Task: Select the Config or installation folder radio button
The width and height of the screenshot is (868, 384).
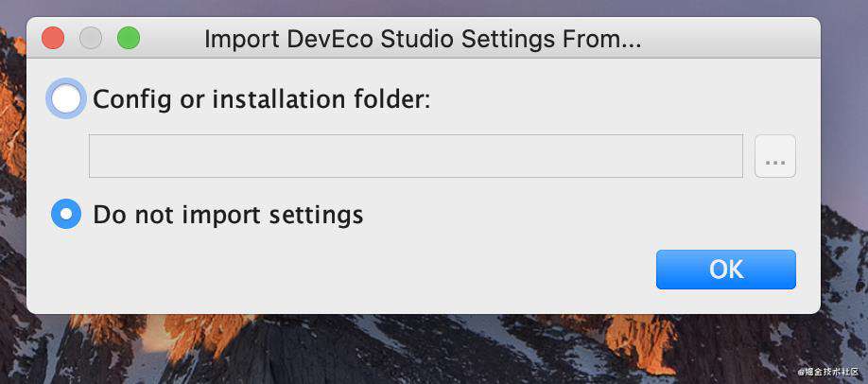Action: [x=66, y=98]
